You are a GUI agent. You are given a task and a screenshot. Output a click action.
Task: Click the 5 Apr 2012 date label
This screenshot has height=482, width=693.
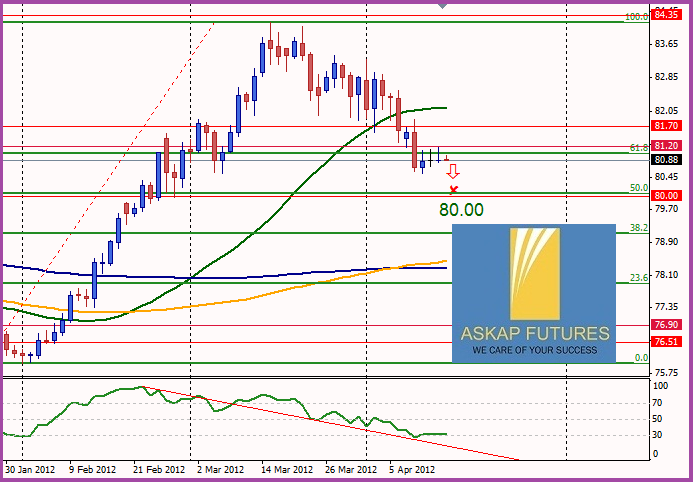pyautogui.click(x=410, y=468)
